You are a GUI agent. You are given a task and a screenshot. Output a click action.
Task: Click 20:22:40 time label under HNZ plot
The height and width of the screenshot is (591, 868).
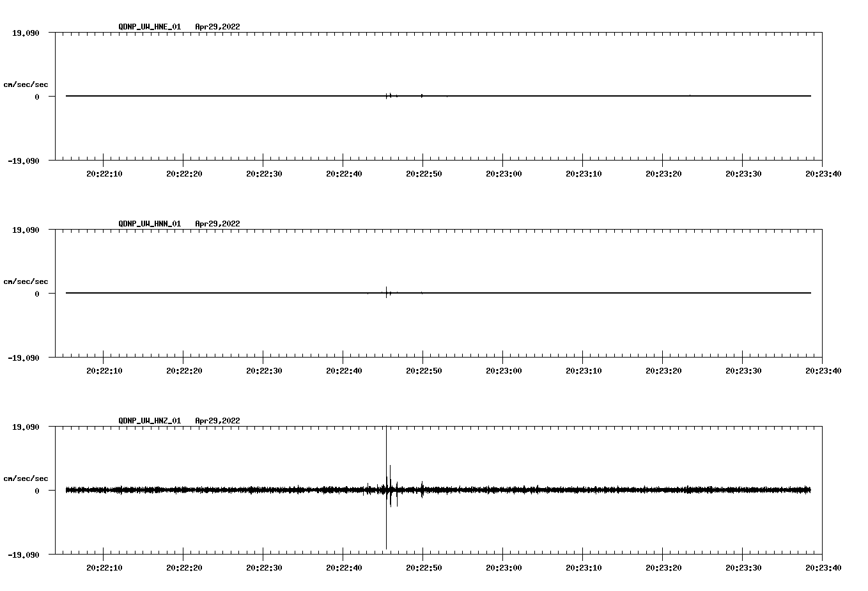tap(344, 567)
